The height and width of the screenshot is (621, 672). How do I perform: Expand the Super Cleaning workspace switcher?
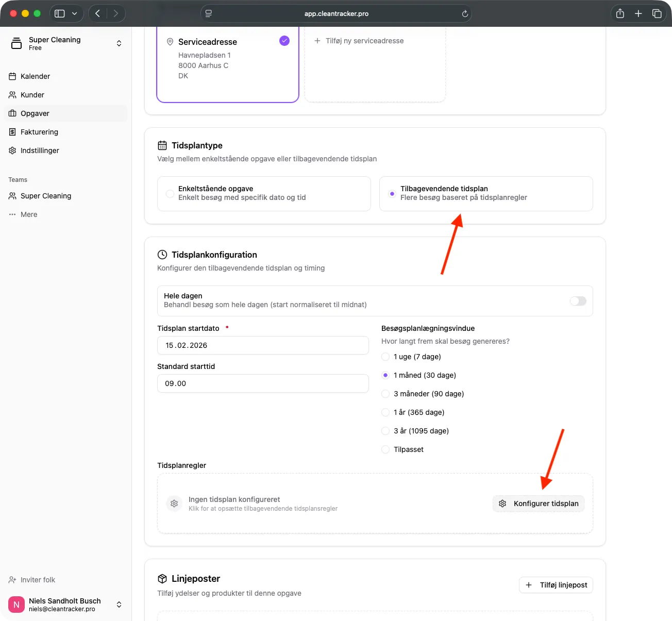click(119, 43)
